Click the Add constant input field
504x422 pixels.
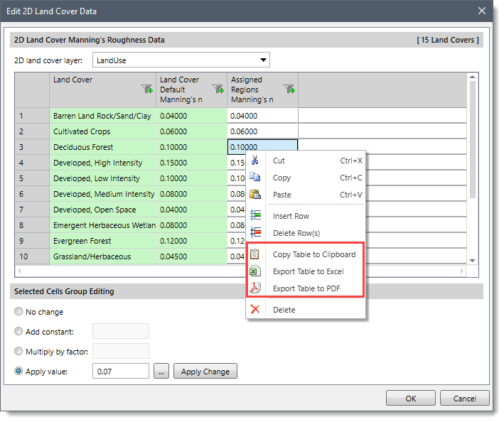[121, 331]
